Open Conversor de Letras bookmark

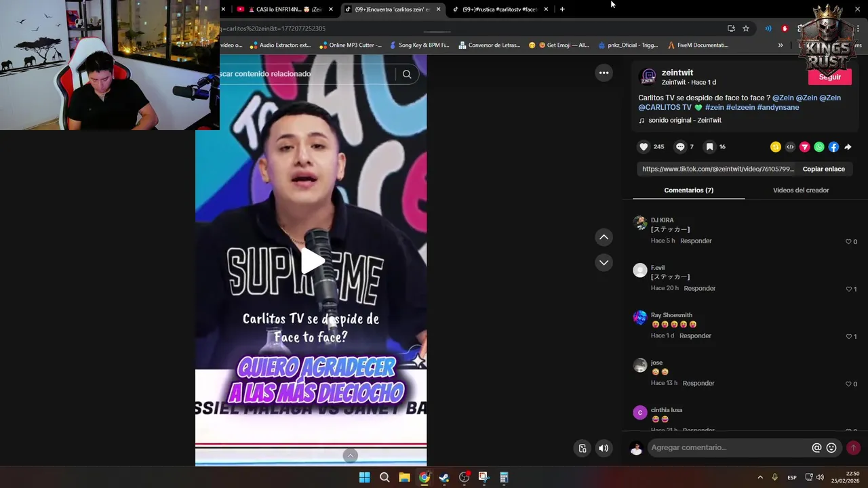[489, 45]
